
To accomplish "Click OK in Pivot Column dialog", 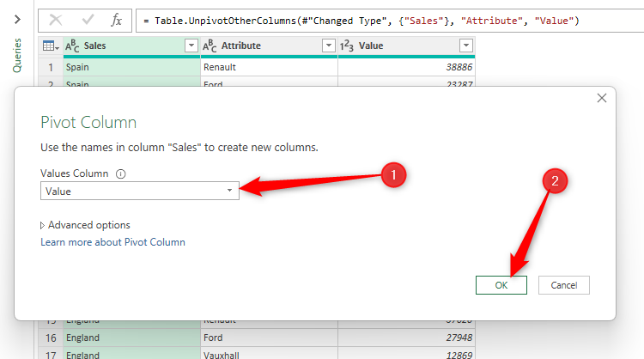I will click(501, 285).
